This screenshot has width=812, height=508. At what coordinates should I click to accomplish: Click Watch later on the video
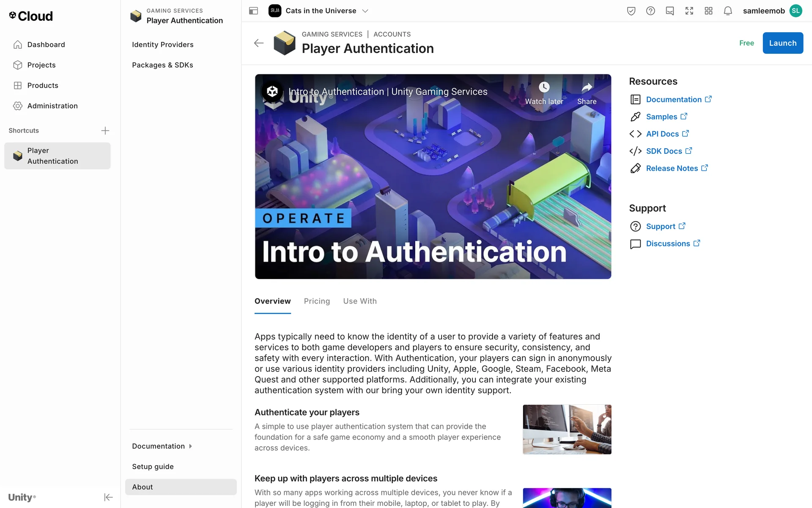[544, 93]
